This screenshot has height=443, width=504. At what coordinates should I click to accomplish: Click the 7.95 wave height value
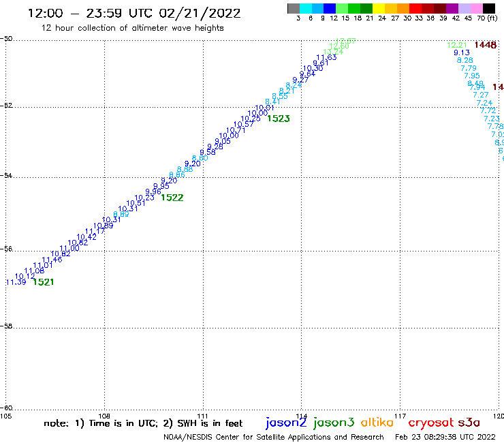coord(472,76)
